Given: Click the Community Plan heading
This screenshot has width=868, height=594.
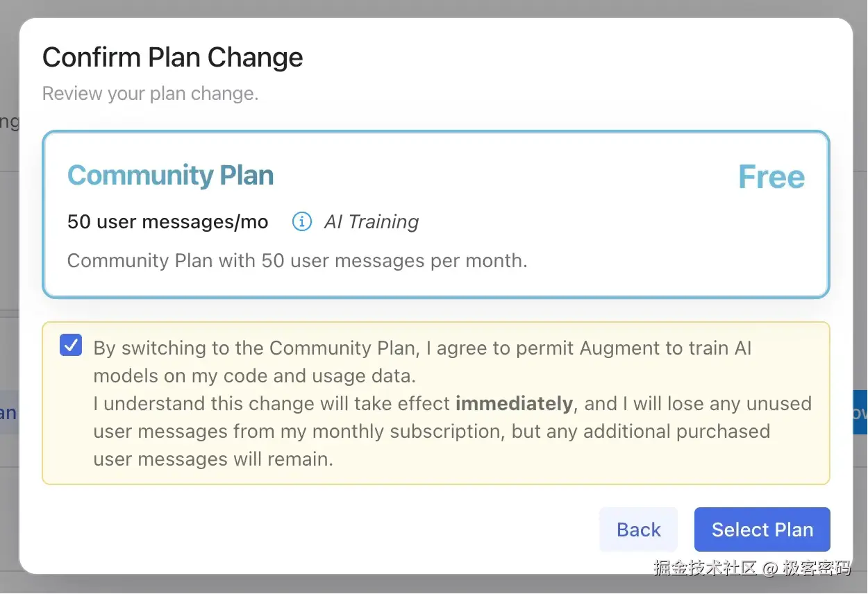Looking at the screenshot, I should (x=170, y=176).
